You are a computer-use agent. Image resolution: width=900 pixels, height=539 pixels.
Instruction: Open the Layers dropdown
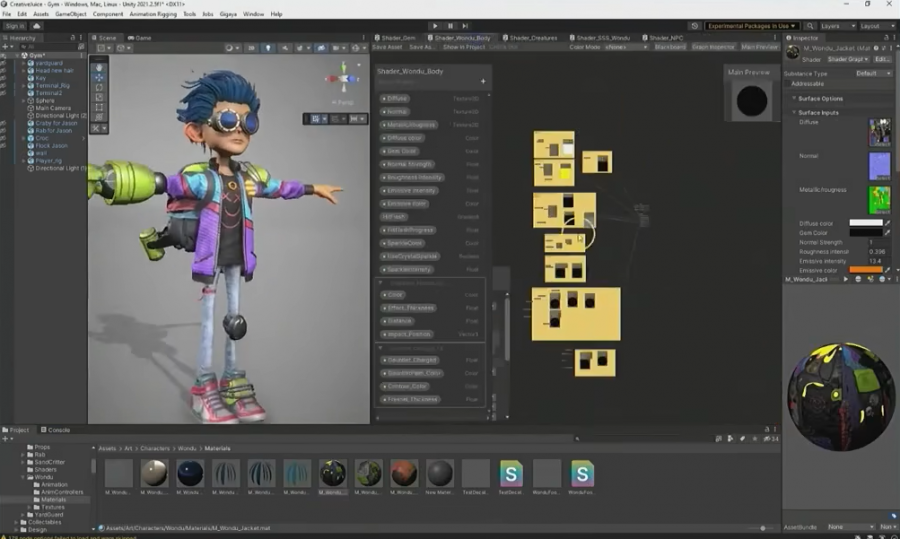point(837,26)
